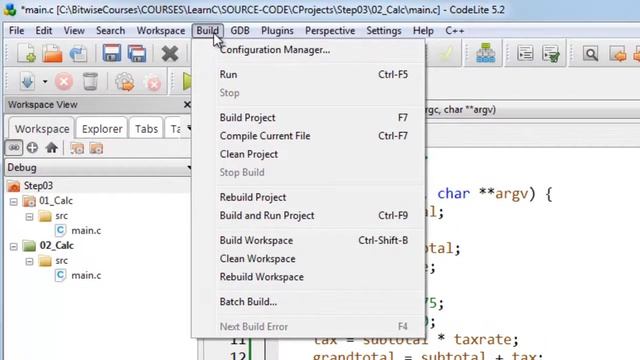Switch to the Tabs tab
The height and width of the screenshot is (360, 640).
tap(146, 129)
